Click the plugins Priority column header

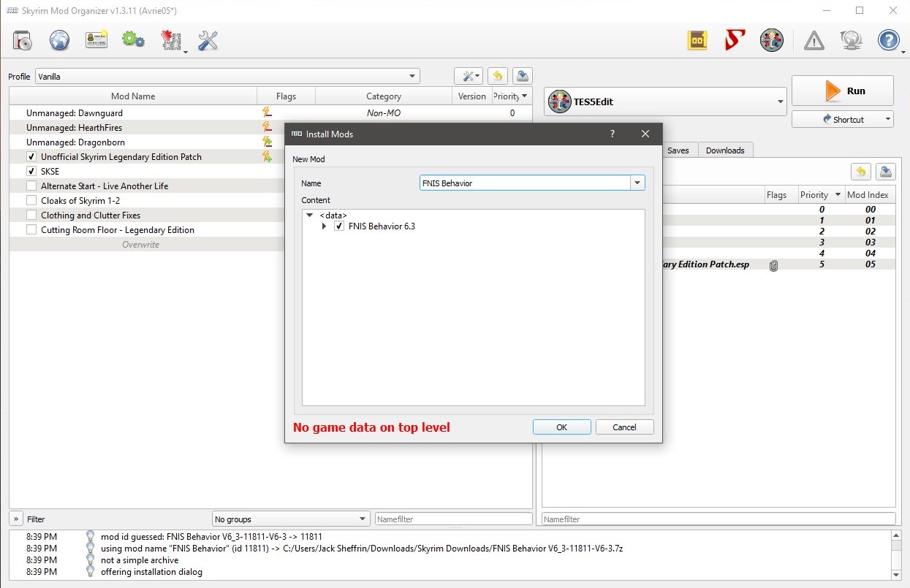(821, 195)
